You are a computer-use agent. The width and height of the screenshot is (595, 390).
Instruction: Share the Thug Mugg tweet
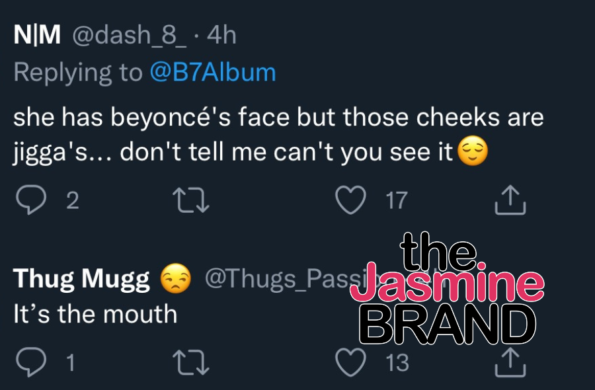coord(510,363)
